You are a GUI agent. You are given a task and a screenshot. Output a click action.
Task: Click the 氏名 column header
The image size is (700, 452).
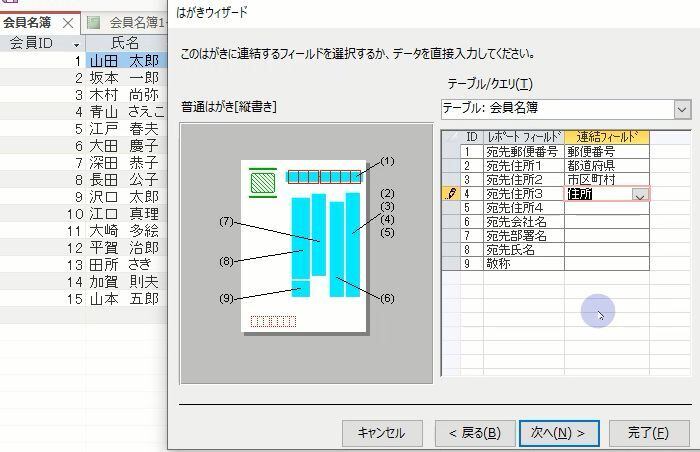126,43
